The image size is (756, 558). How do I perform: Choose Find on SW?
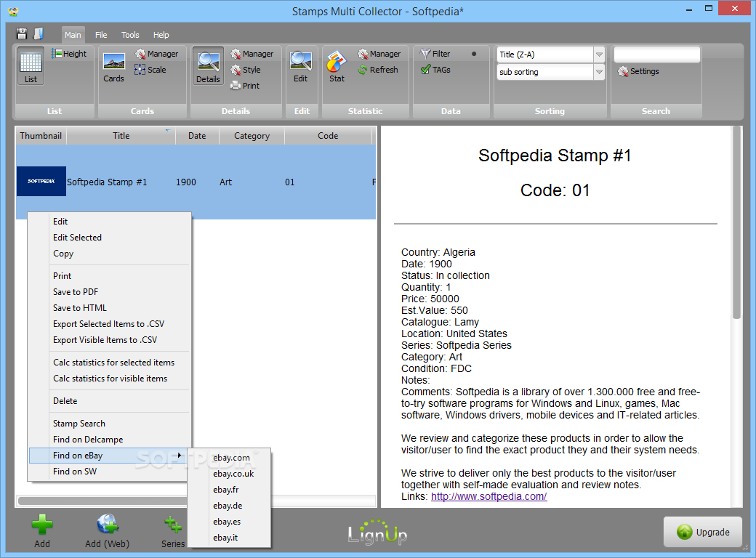(x=110, y=472)
